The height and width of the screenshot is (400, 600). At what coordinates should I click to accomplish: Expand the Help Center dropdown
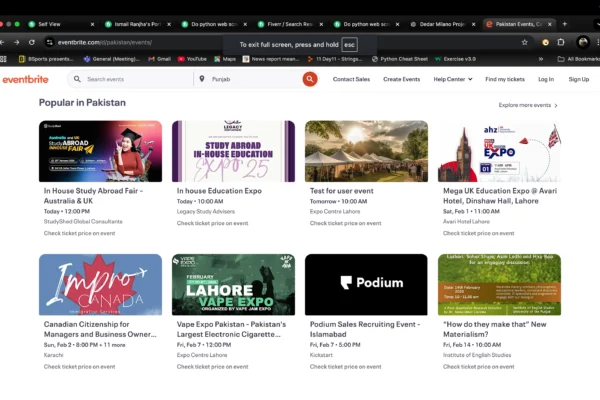(x=453, y=79)
